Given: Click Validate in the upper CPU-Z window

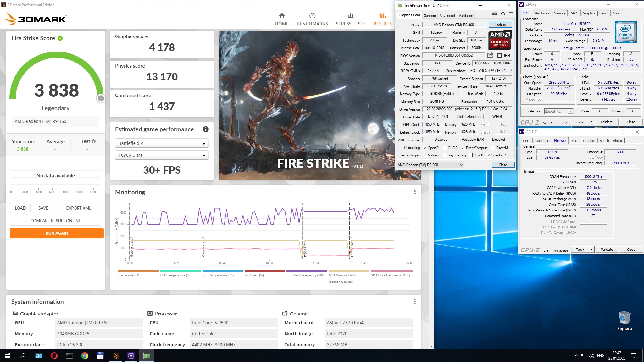Looking at the screenshot, I should [607, 122].
